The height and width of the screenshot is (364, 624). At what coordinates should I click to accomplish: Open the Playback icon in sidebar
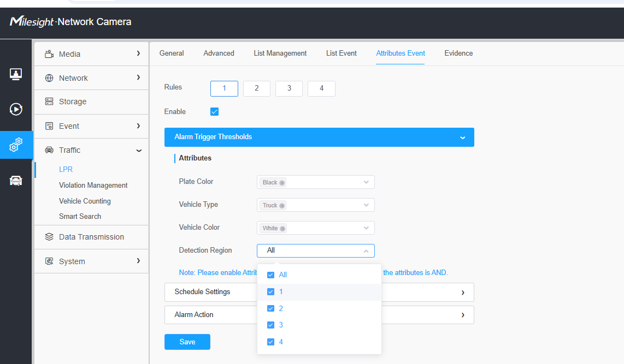click(15, 109)
